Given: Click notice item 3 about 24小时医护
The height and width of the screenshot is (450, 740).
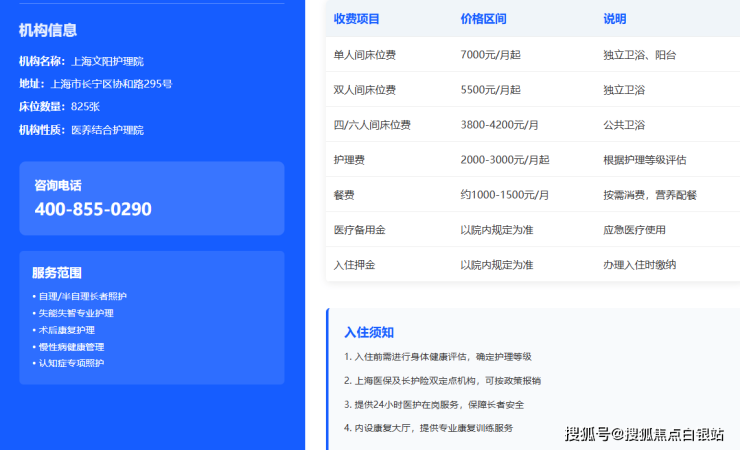Looking at the screenshot, I should pyautogui.click(x=434, y=405).
